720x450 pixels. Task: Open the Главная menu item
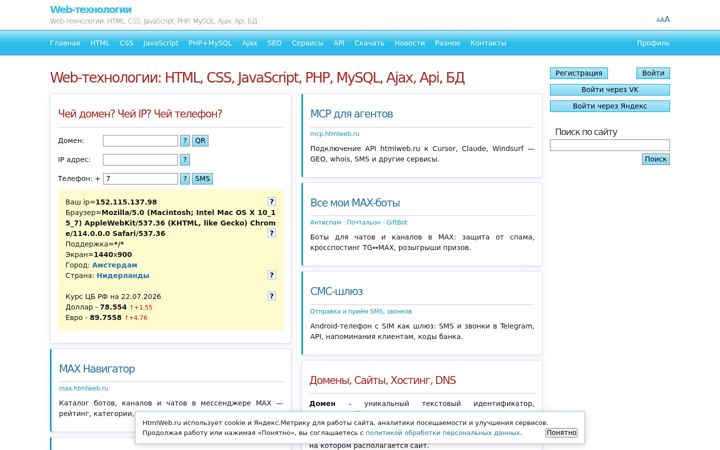(65, 43)
